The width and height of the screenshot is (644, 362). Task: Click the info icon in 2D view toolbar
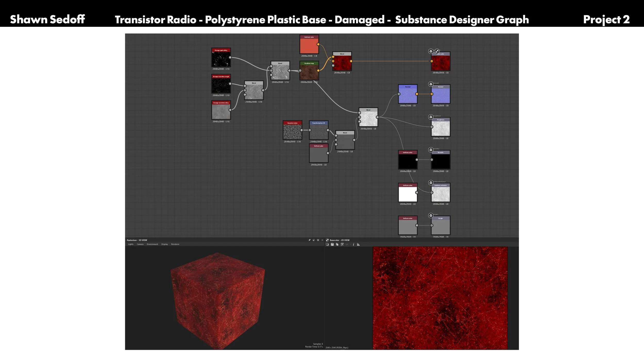tap(353, 244)
